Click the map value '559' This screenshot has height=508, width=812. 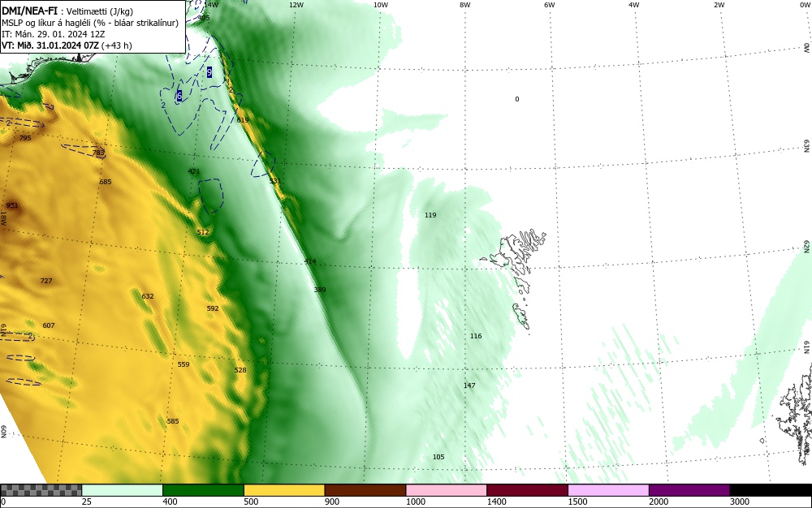pos(184,364)
